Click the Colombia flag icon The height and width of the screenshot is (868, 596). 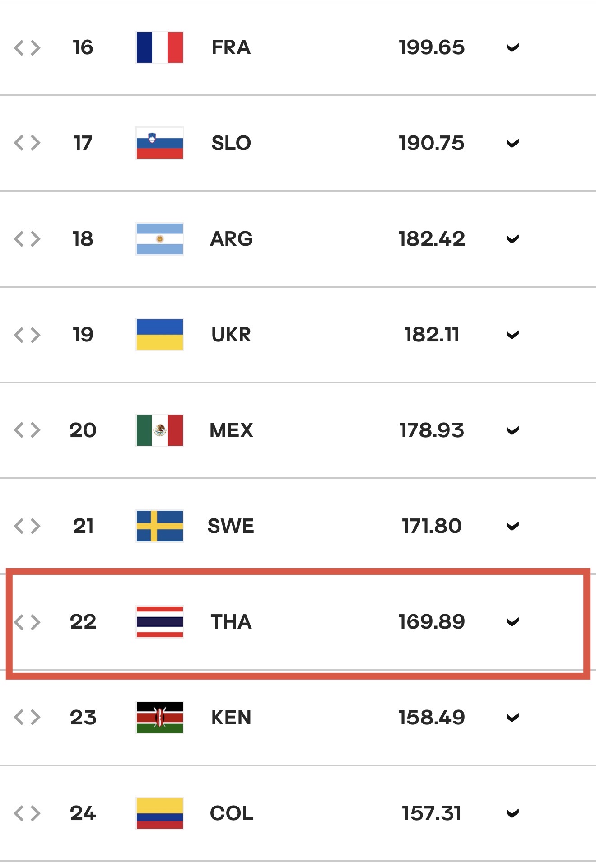160,813
